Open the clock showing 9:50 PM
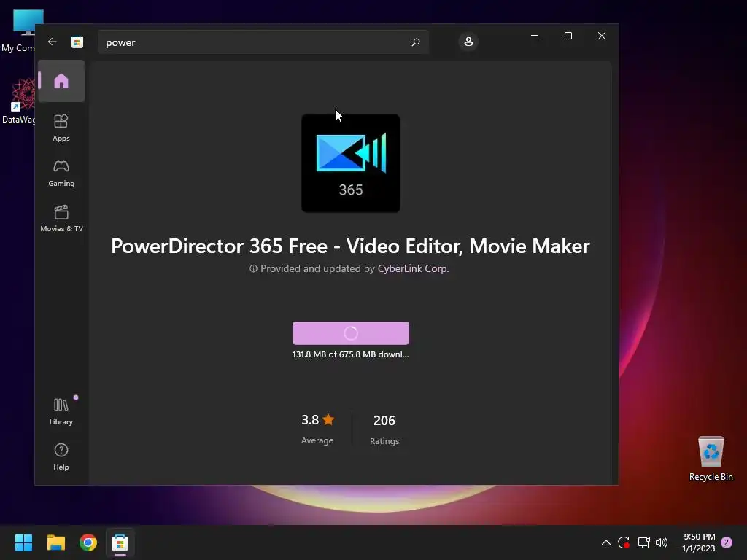Viewport: 747px width, 560px height. pos(698,542)
